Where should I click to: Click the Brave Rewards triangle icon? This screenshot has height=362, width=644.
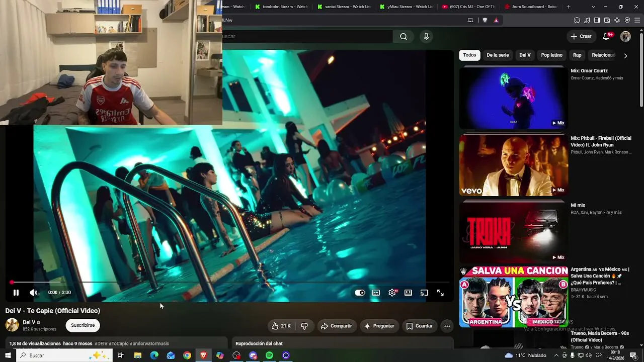click(x=496, y=20)
